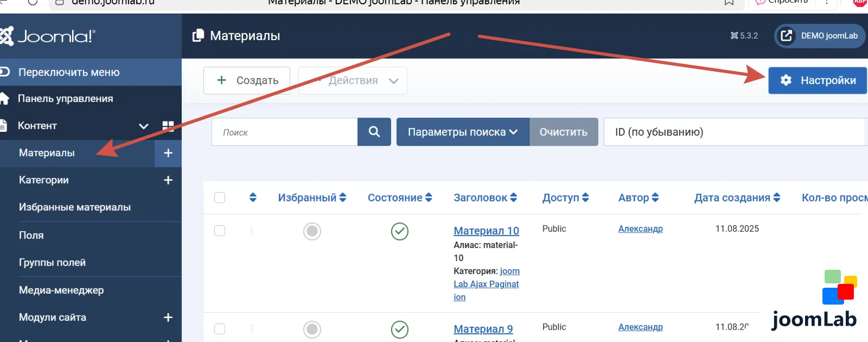Expand Параметры поиска filter options

[463, 132]
